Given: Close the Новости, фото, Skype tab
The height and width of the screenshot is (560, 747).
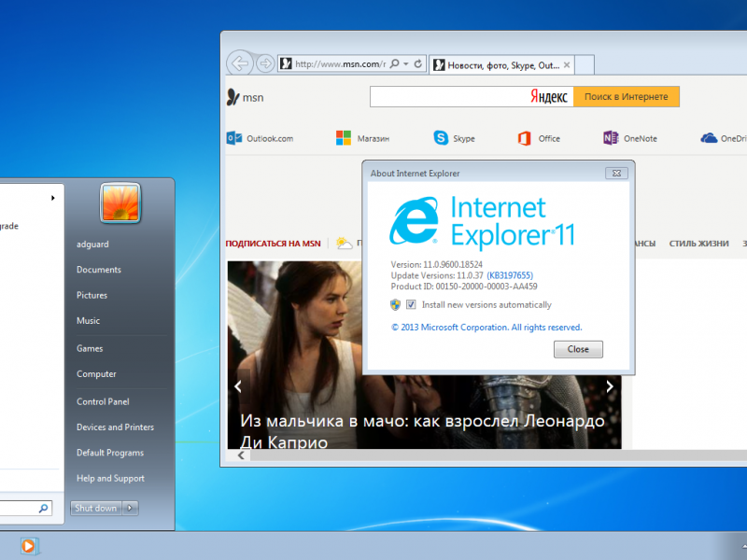Looking at the screenshot, I should [567, 65].
